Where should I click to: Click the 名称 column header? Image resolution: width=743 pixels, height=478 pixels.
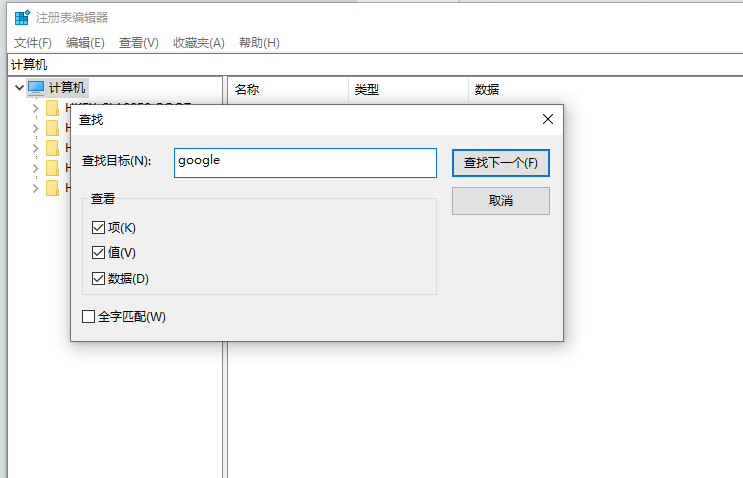(x=289, y=90)
